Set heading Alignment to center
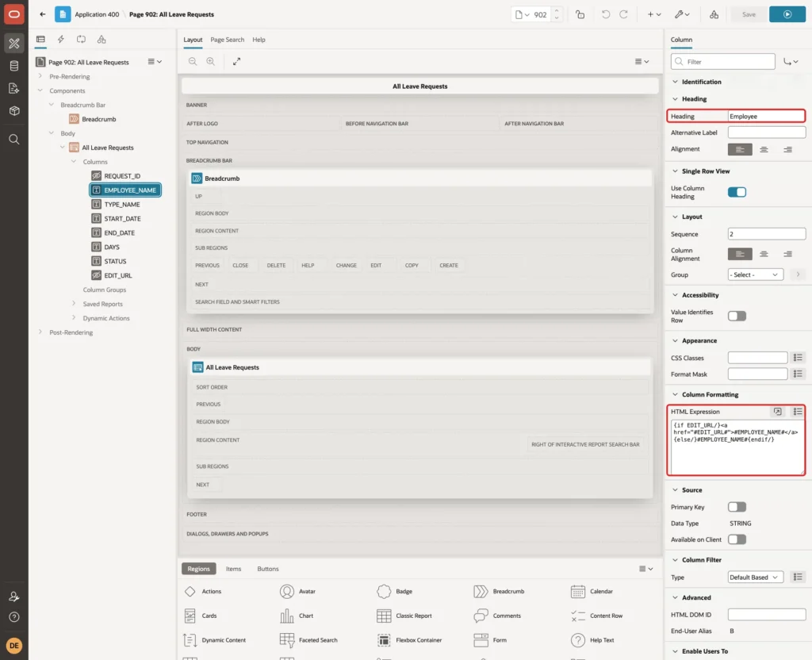Image resolution: width=812 pixels, height=660 pixels. click(764, 149)
